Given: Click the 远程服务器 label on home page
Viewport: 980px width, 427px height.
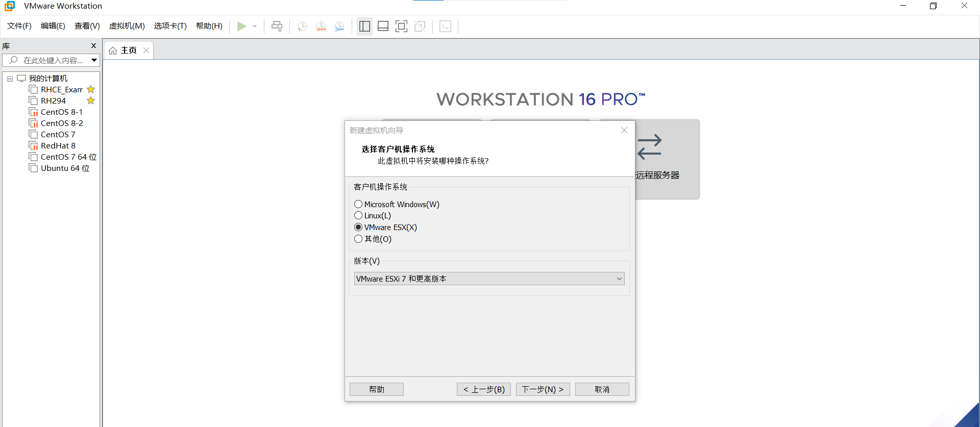Looking at the screenshot, I should pyautogui.click(x=657, y=175).
